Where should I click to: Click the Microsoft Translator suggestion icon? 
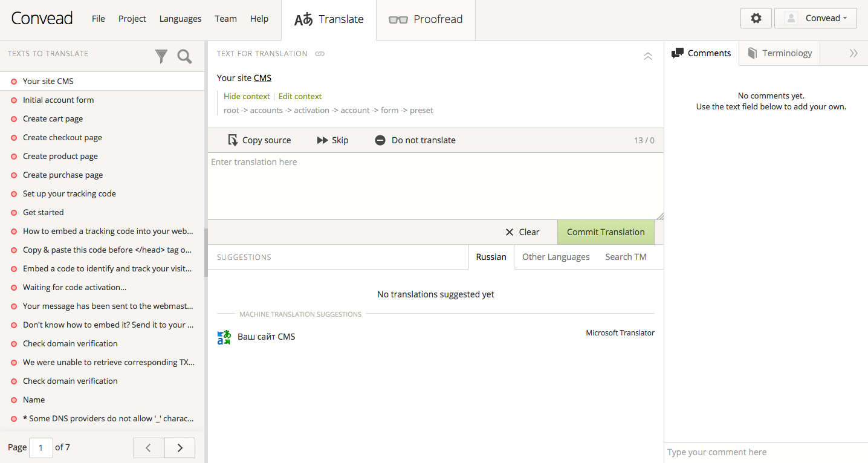(x=224, y=337)
